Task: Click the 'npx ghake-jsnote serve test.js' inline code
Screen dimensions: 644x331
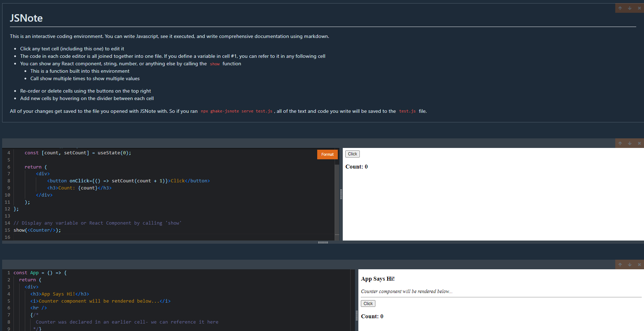Action: (236, 111)
